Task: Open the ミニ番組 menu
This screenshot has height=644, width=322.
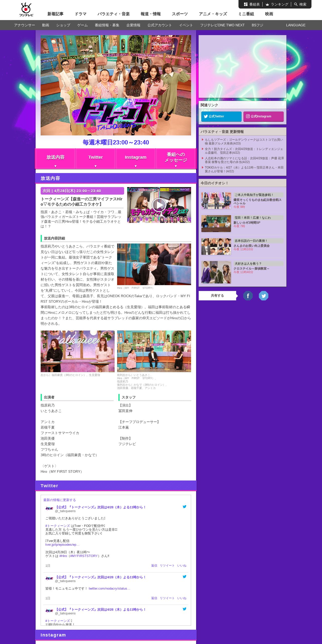Action: point(246,14)
